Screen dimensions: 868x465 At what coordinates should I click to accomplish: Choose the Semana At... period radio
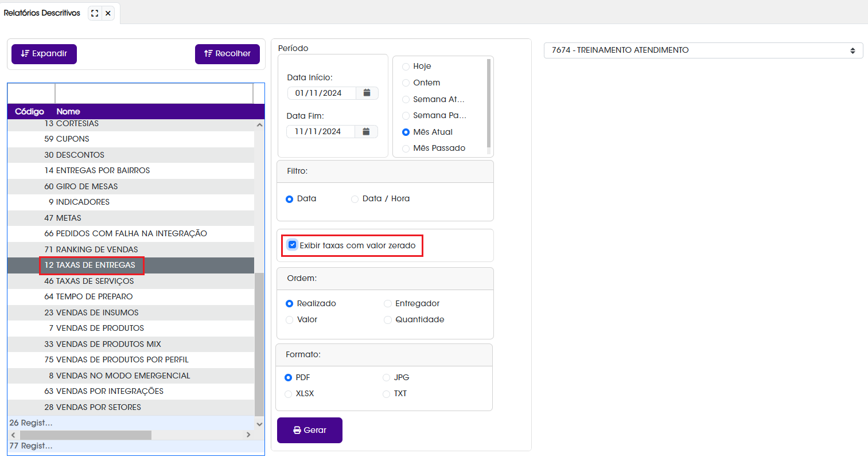(406, 100)
